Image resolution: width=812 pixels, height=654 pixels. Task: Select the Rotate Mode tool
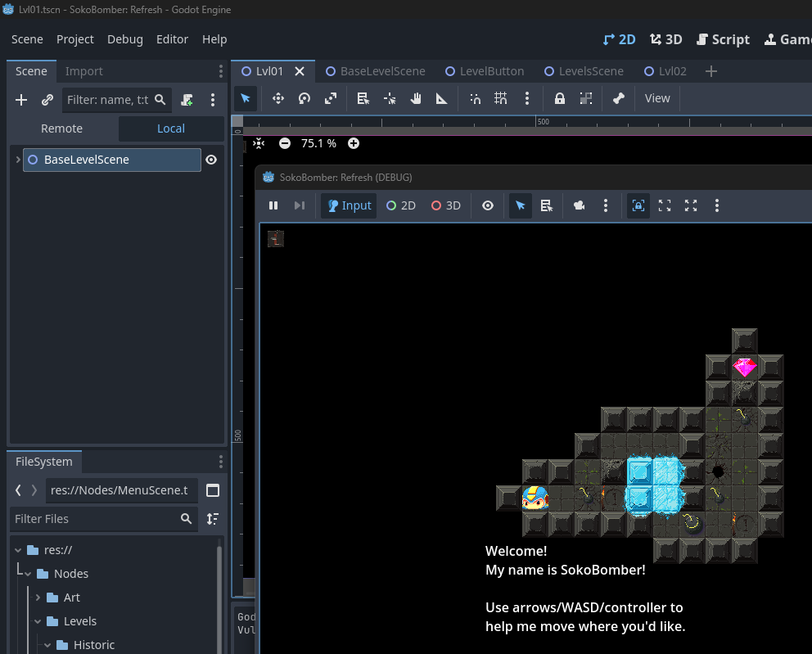coord(304,98)
